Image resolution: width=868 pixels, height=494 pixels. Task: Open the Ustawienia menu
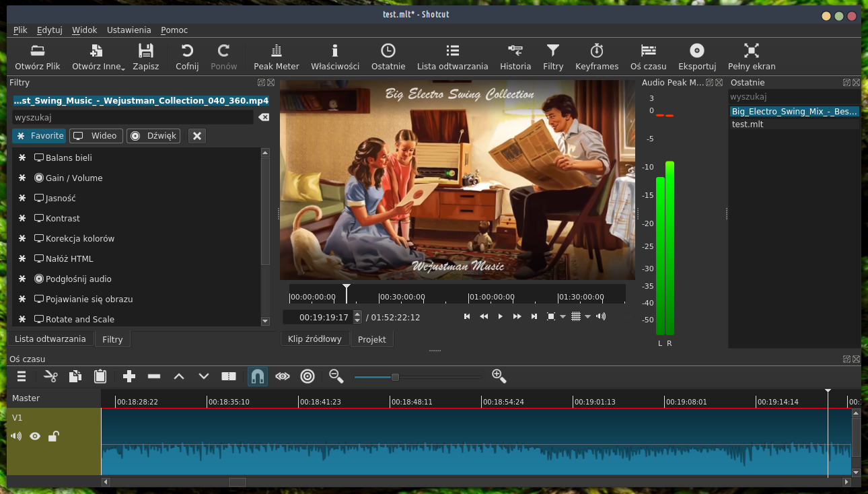pos(129,30)
